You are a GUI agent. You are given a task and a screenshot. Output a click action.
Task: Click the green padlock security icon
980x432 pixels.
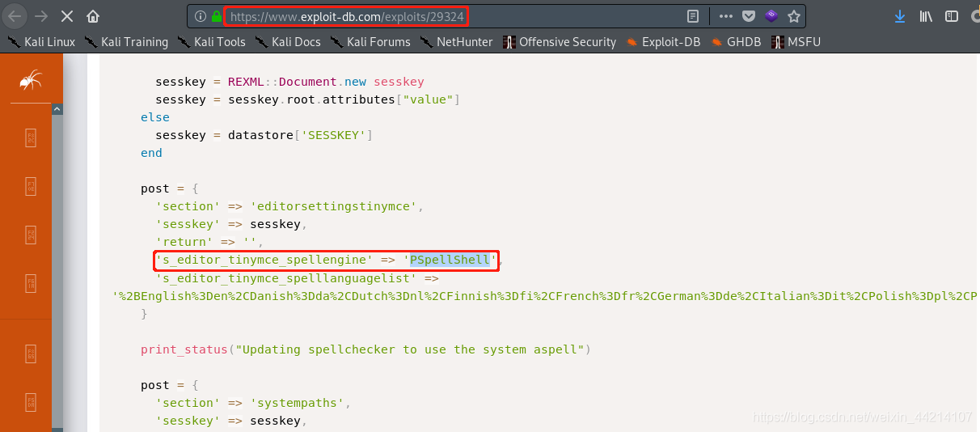pyautogui.click(x=216, y=16)
